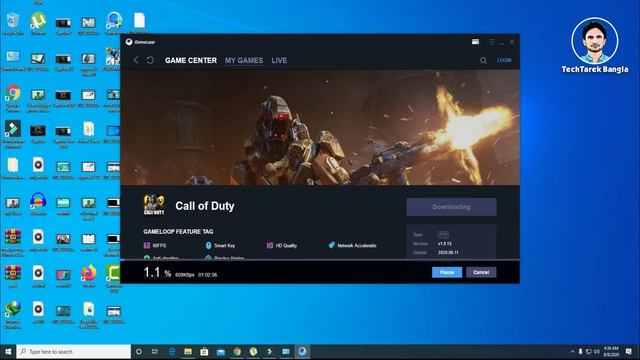The height and width of the screenshot is (360, 640).
Task: Click the download progress bar
Action: (x=320, y=260)
